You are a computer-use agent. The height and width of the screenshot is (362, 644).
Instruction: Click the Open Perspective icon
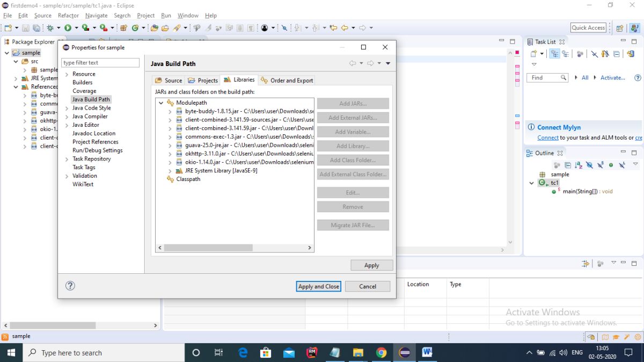(x=620, y=28)
